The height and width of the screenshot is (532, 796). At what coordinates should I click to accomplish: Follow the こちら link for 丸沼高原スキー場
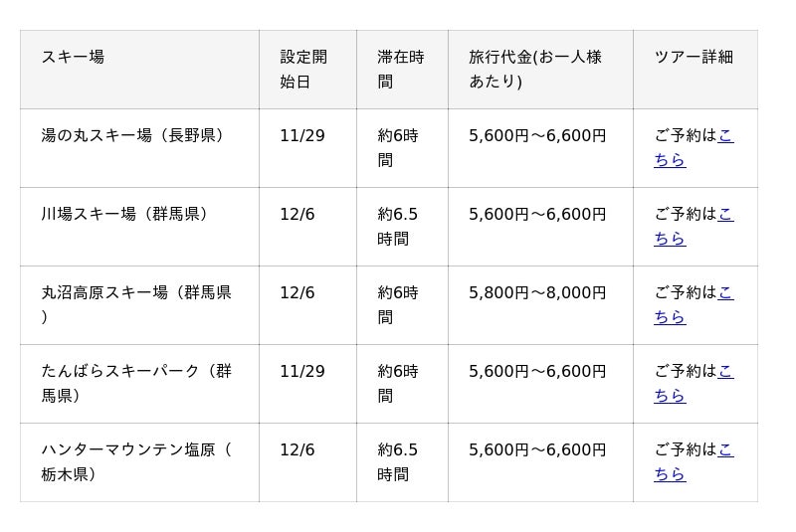[669, 317]
